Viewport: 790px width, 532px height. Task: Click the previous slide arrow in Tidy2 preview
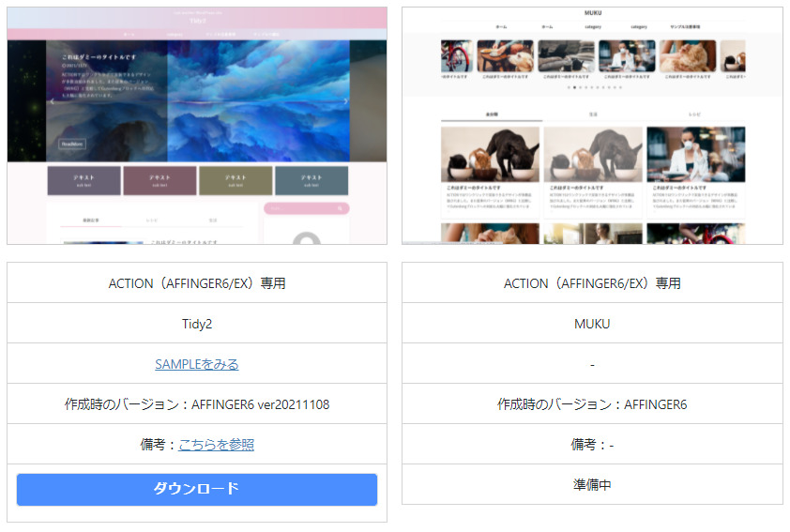tap(52, 101)
